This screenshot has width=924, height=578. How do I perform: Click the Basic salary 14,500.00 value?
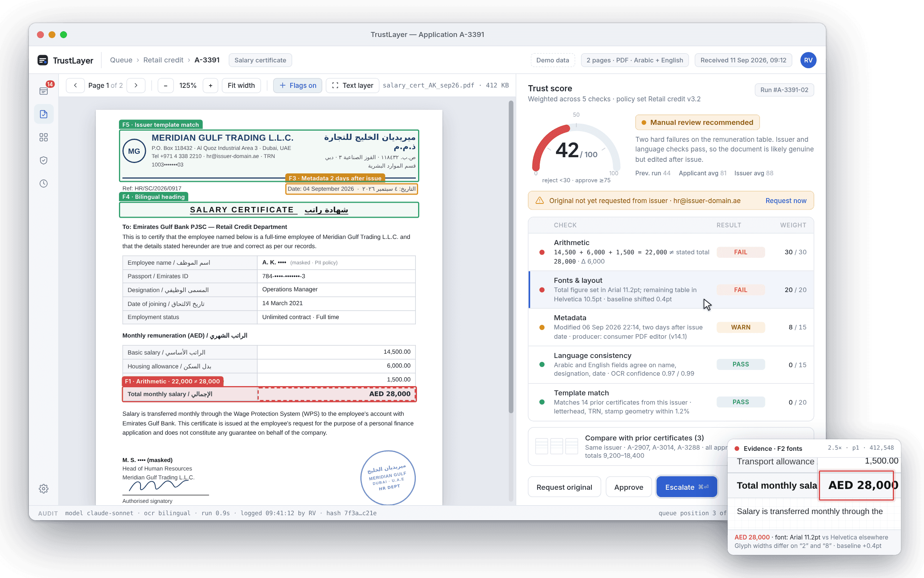coord(397,352)
